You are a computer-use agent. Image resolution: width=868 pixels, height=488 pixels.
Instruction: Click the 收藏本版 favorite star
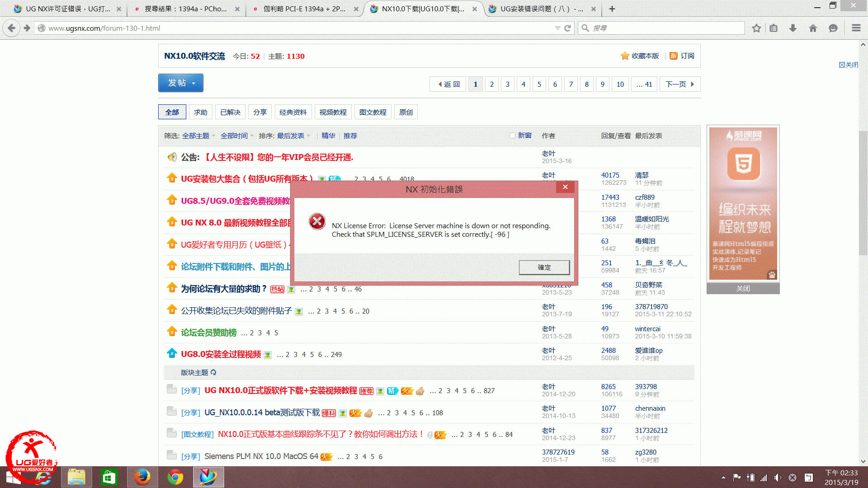point(625,56)
